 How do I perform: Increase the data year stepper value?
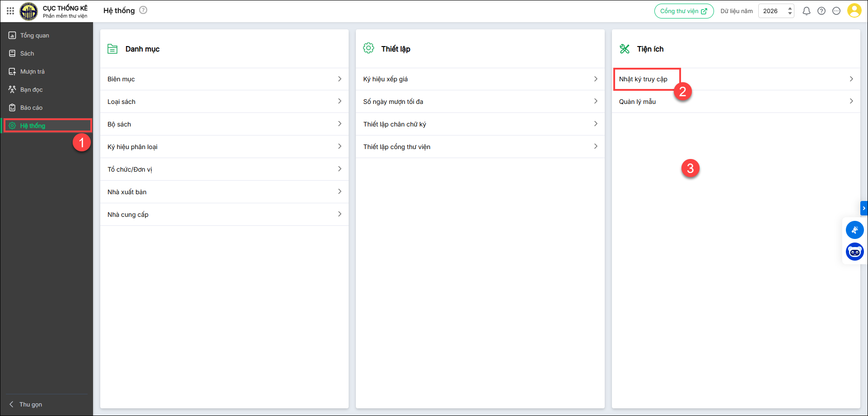click(790, 8)
